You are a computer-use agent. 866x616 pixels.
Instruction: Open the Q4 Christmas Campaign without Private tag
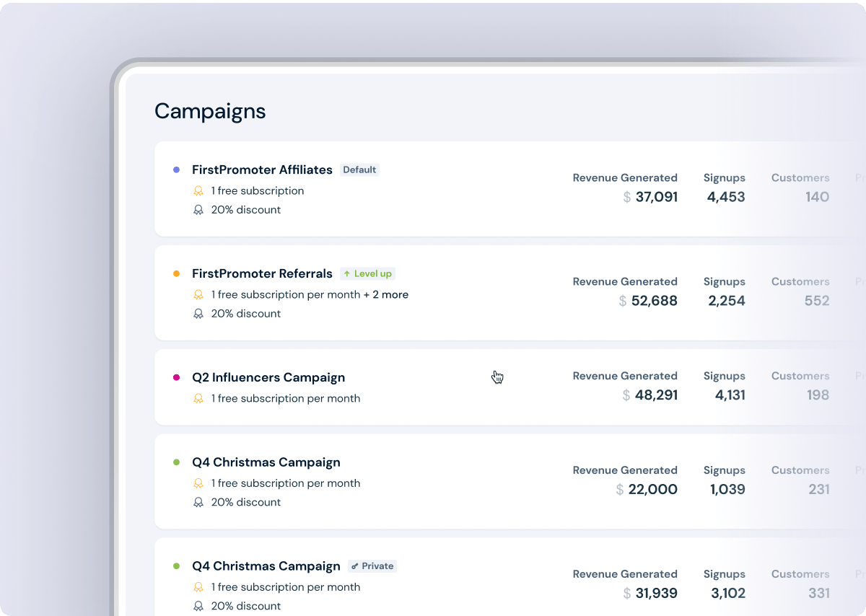[266, 462]
